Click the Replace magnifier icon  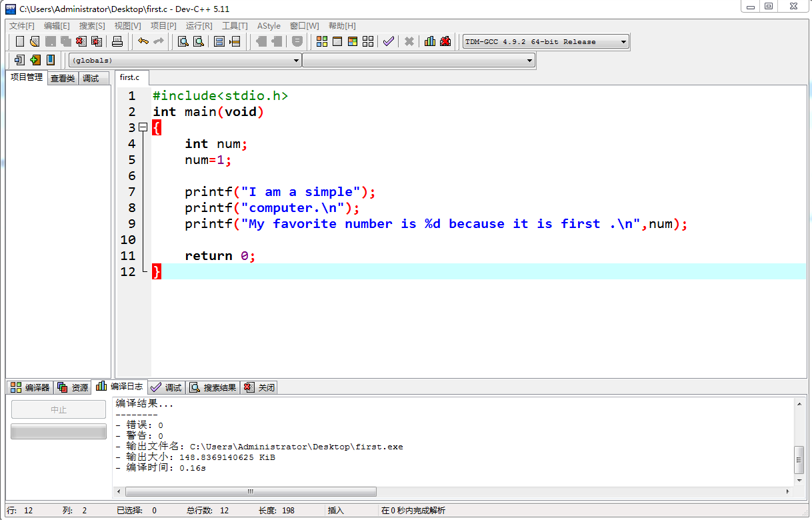(199, 41)
